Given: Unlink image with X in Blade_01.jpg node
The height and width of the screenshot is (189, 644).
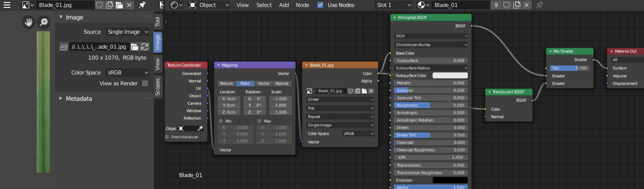Looking at the screenshot, I should click(371, 91).
